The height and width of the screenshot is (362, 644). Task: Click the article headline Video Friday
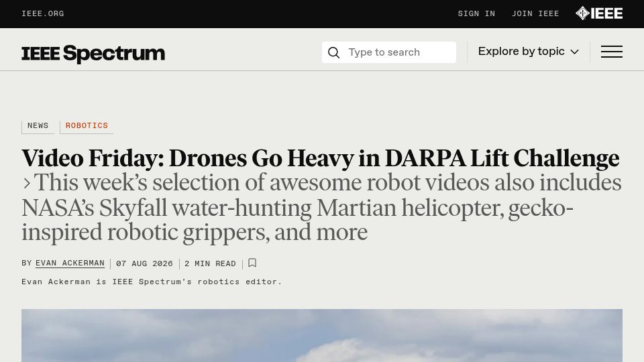coord(321,158)
